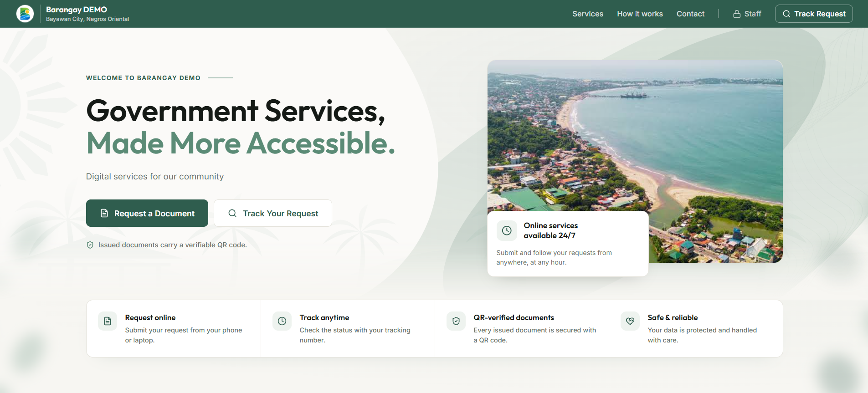868x393 pixels.
Task: Click clock icon in Online services card
Action: tap(507, 230)
